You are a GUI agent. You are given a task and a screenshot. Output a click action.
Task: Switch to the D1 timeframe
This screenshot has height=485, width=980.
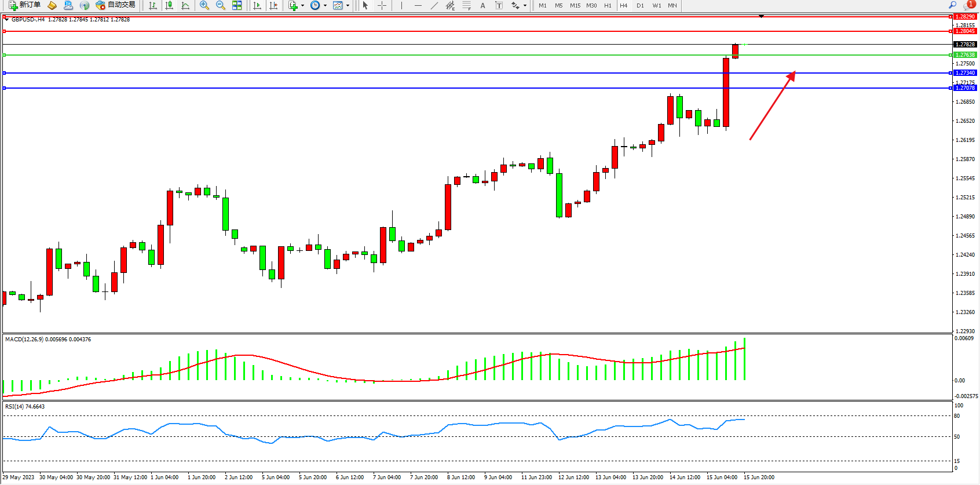640,5
